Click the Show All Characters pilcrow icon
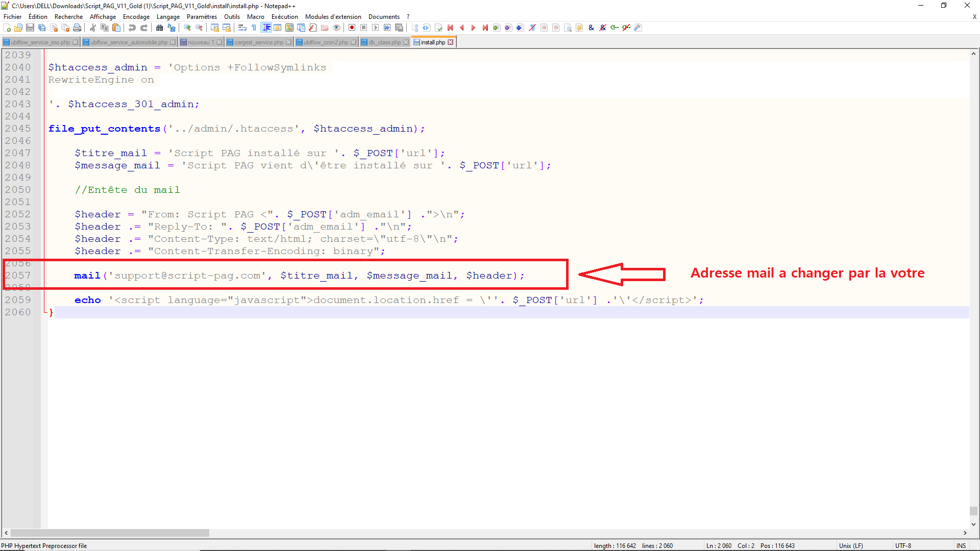Image resolution: width=980 pixels, height=551 pixels. [254, 28]
